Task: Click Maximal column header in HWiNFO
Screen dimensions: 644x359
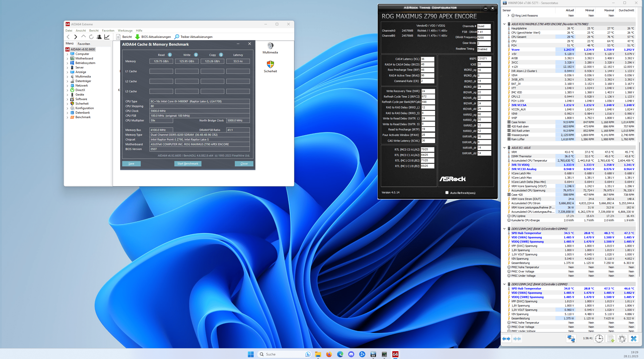Action: (609, 10)
